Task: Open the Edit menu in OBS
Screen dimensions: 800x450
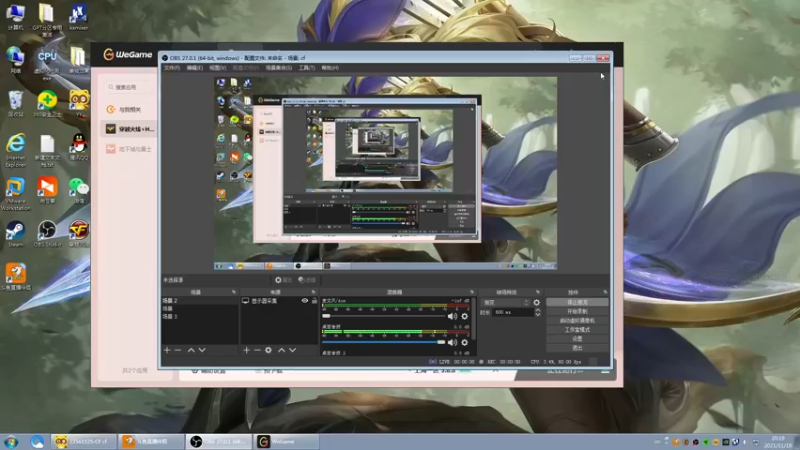Action: tap(194, 68)
